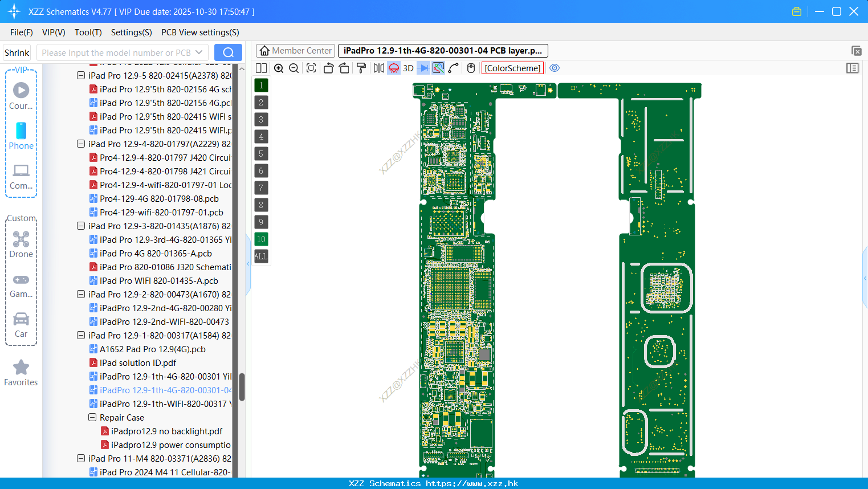Open the Settings(S) menu
868x489 pixels.
tap(132, 32)
